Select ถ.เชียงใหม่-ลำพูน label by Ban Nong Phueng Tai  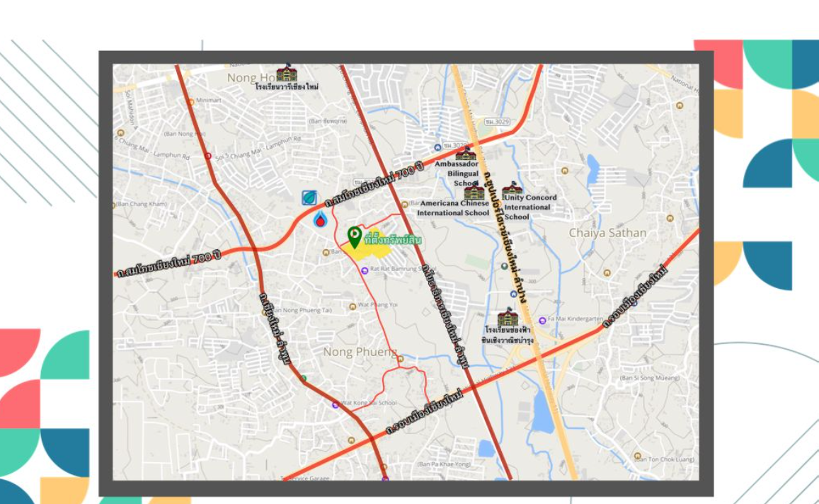(274, 328)
